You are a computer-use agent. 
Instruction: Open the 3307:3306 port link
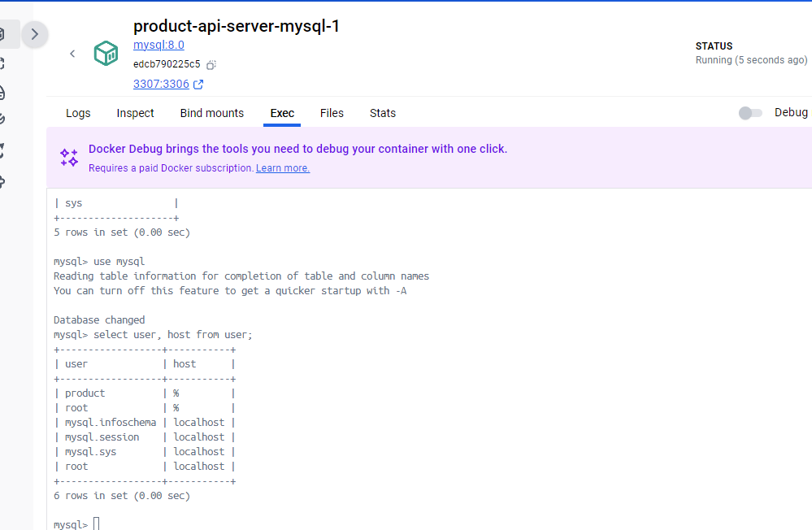161,84
